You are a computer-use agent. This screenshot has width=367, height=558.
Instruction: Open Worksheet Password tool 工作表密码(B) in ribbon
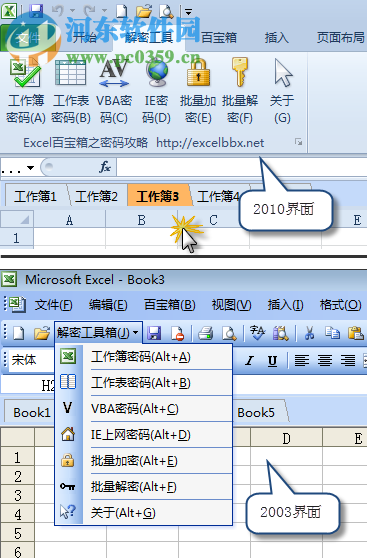click(x=70, y=92)
